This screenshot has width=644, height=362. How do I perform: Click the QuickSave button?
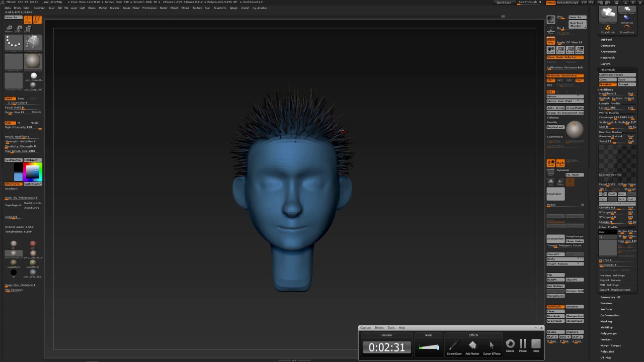tap(504, 3)
